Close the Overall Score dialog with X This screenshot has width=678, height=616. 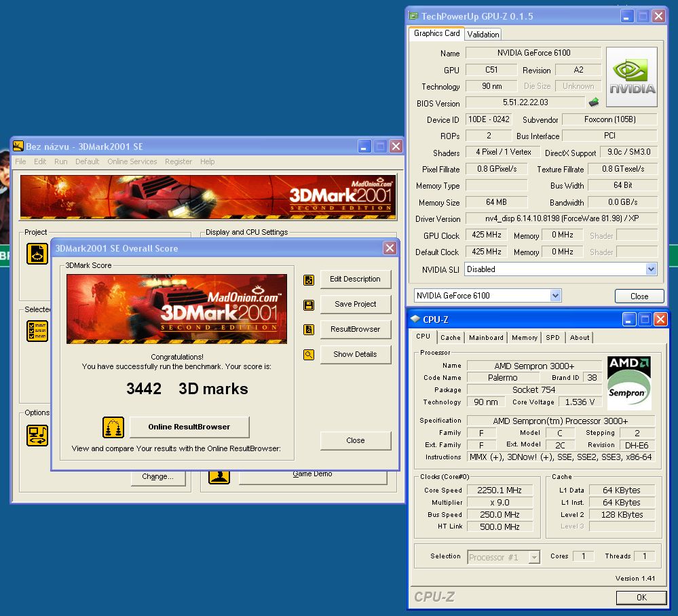click(x=390, y=248)
